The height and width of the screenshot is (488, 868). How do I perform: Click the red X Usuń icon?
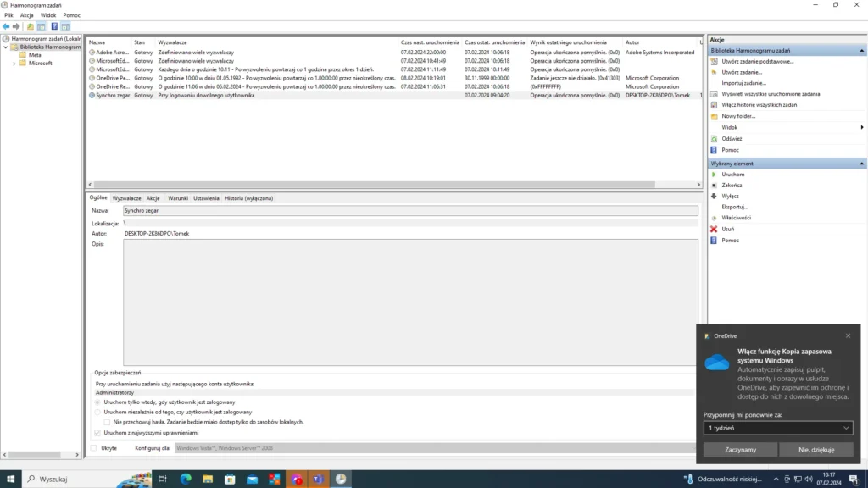pyautogui.click(x=715, y=229)
